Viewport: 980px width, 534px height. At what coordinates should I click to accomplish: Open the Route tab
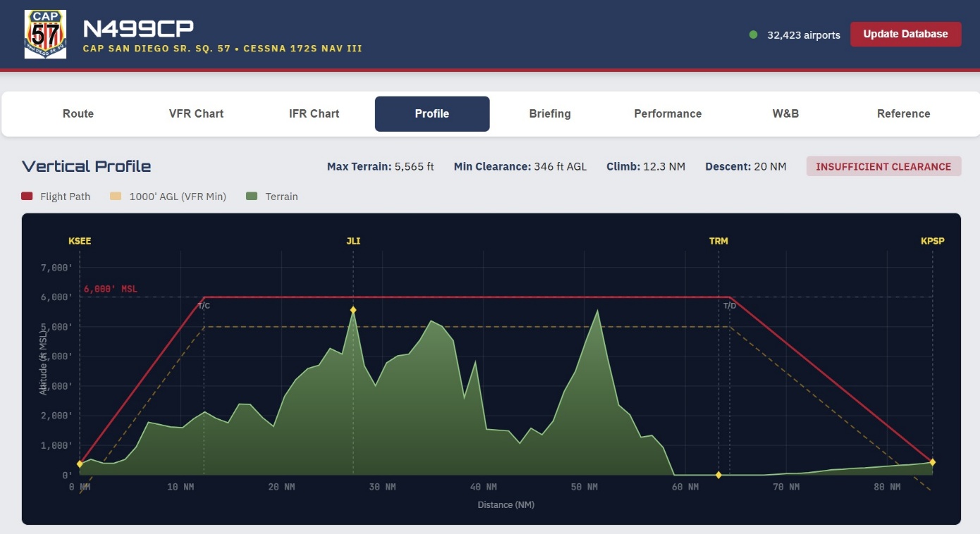[x=78, y=113]
